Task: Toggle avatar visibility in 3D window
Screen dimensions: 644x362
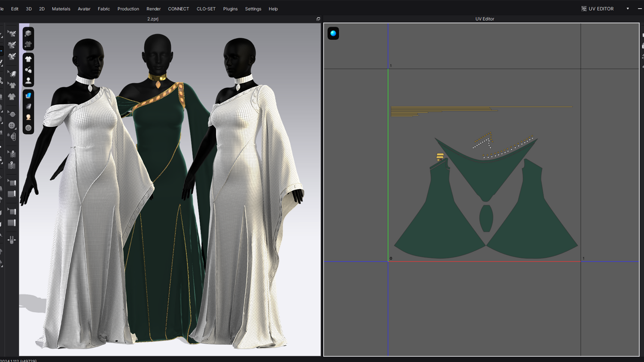Action: [x=28, y=81]
